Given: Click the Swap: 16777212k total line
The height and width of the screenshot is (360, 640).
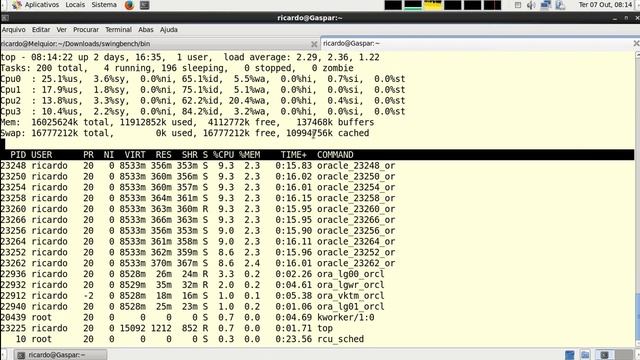Looking at the screenshot, I should [x=184, y=133].
